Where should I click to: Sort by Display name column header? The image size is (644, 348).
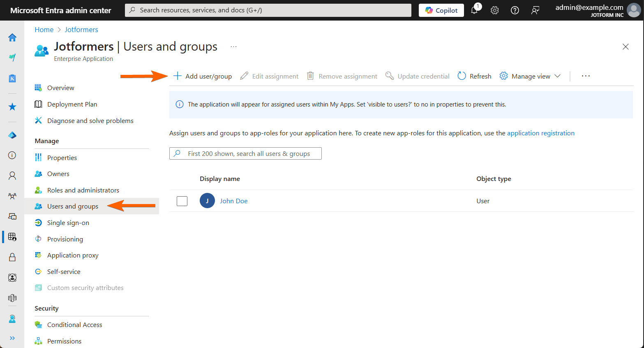pyautogui.click(x=220, y=179)
